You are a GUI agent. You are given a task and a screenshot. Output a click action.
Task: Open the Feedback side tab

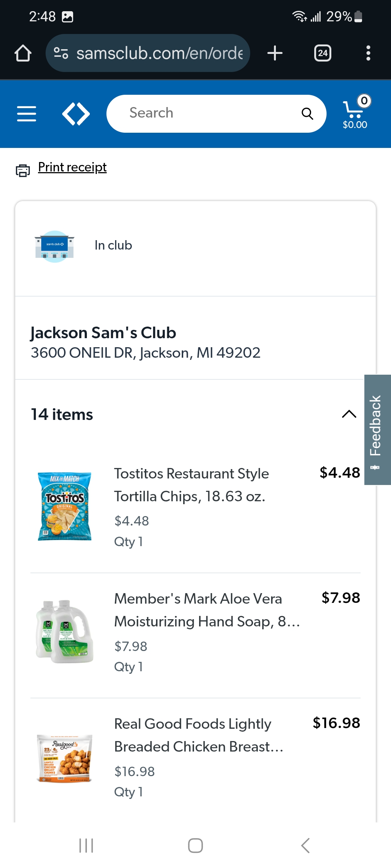[377, 430]
